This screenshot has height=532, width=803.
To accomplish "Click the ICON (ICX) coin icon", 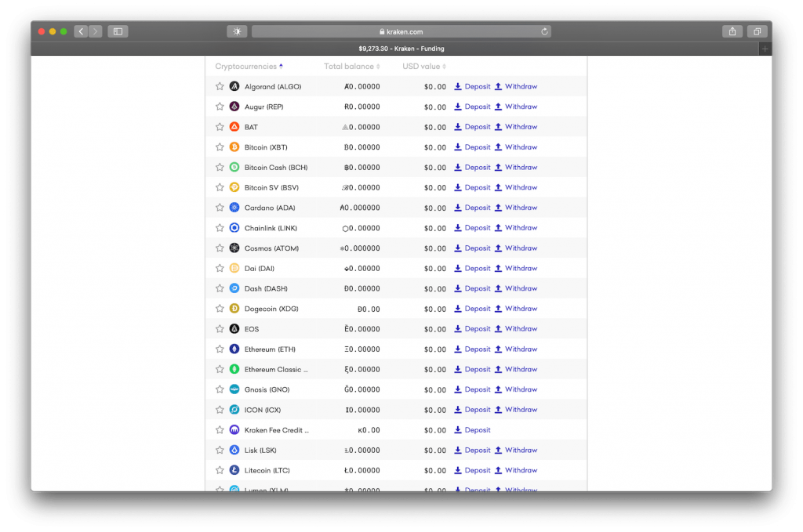I will [234, 410].
